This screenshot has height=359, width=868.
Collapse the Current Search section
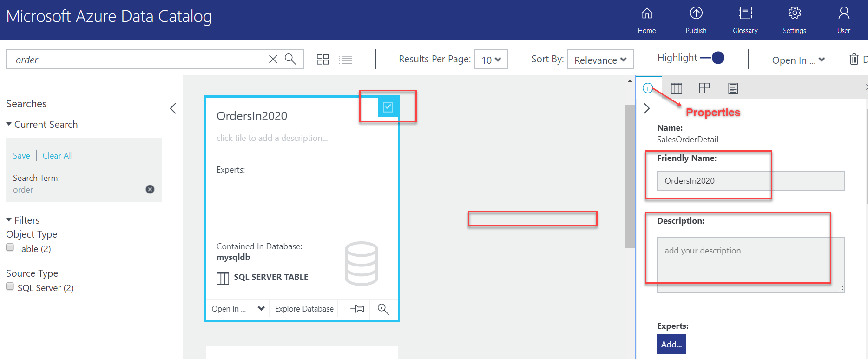pyautogui.click(x=9, y=124)
